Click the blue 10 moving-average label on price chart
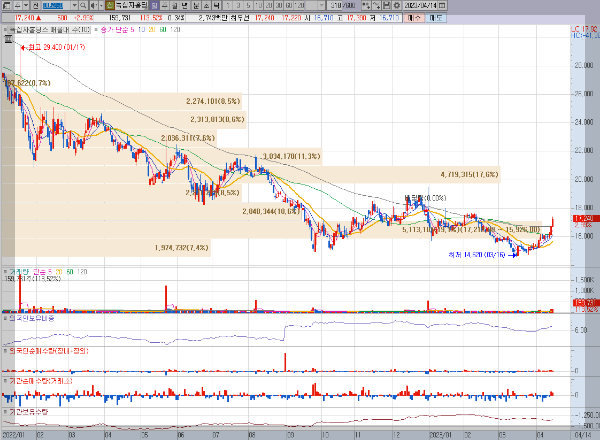 click(x=141, y=29)
